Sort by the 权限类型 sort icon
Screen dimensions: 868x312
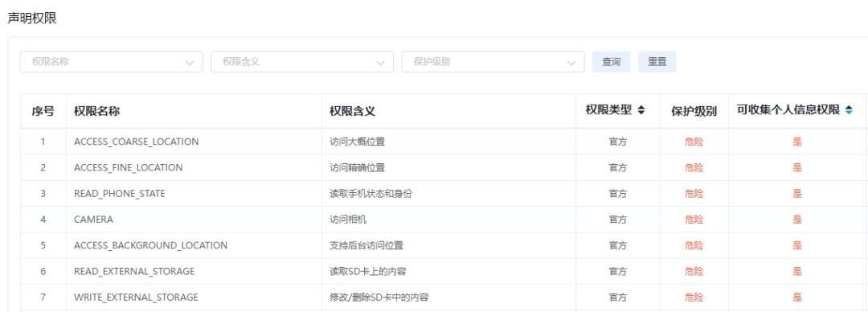pyautogui.click(x=641, y=110)
